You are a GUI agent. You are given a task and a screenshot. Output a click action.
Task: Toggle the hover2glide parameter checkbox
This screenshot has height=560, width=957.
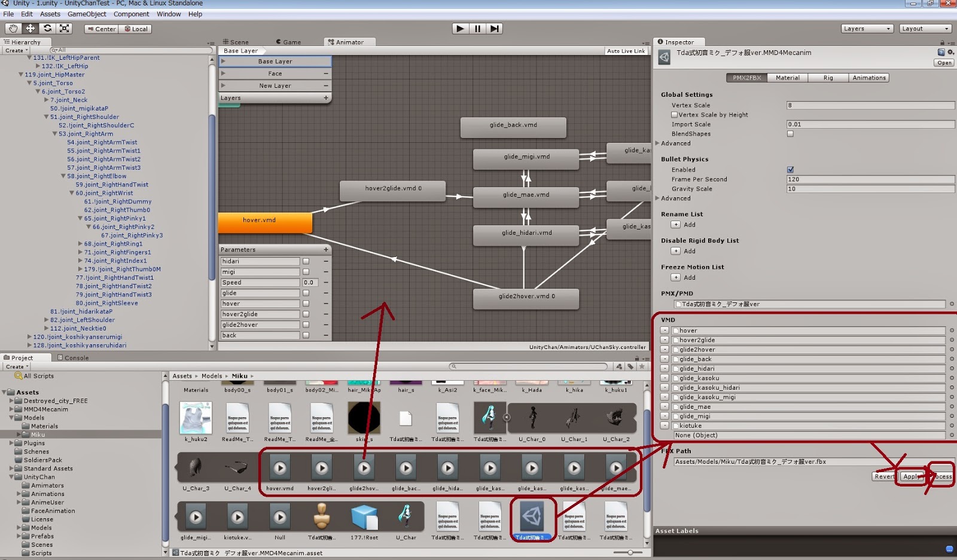[x=306, y=314]
